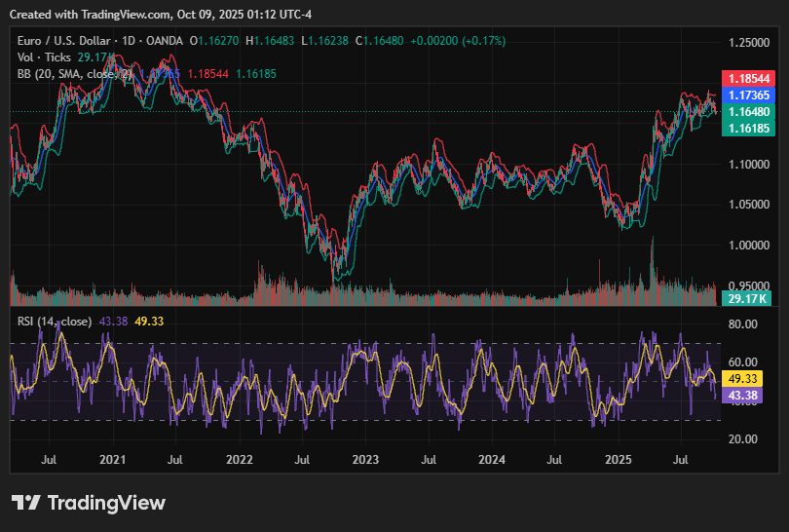This screenshot has width=789, height=532.
Task: Click the 2023 label on time axis
Action: coord(365,459)
